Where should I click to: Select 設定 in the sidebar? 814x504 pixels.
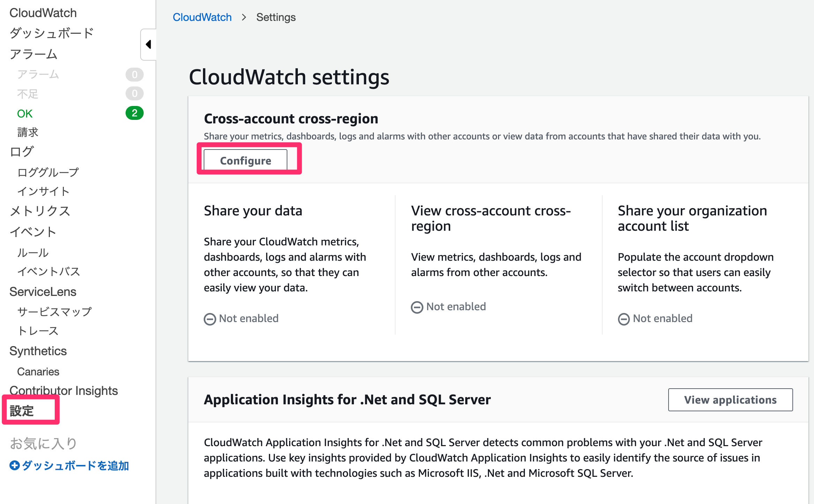22,411
